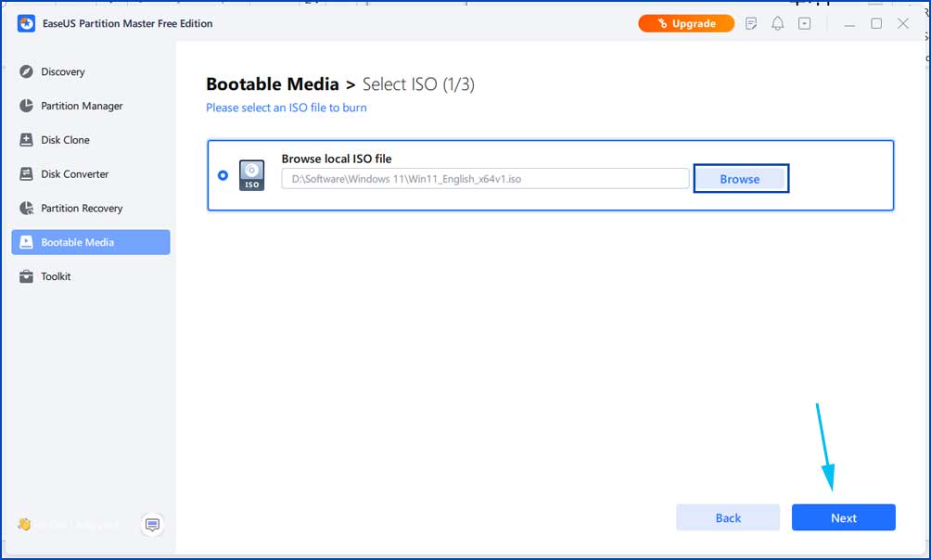Minimize the EaseUS window
931x560 pixels.
[850, 24]
